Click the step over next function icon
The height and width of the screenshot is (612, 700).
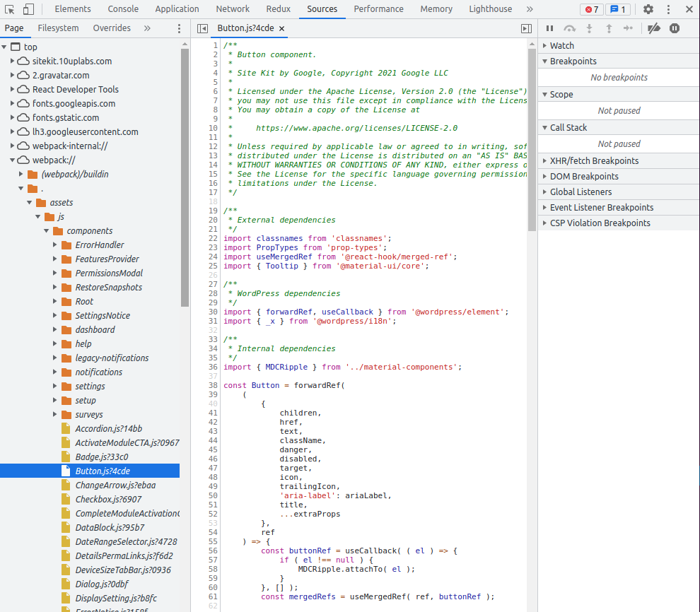(x=570, y=28)
